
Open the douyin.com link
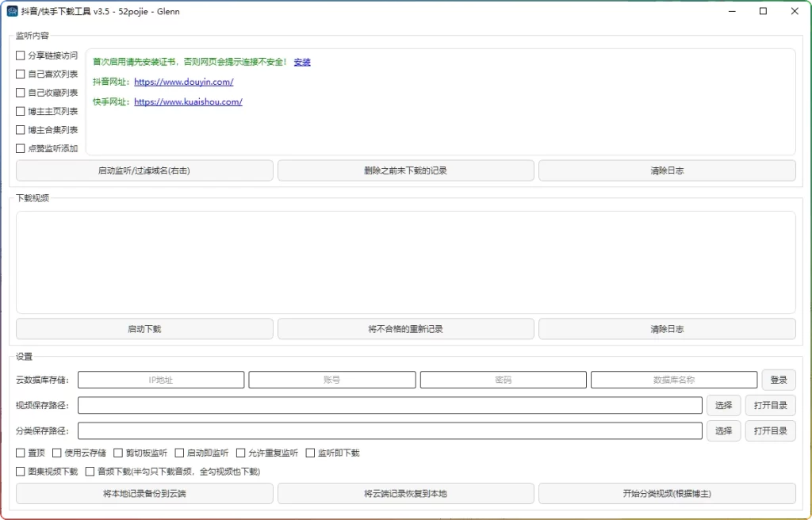tap(183, 82)
